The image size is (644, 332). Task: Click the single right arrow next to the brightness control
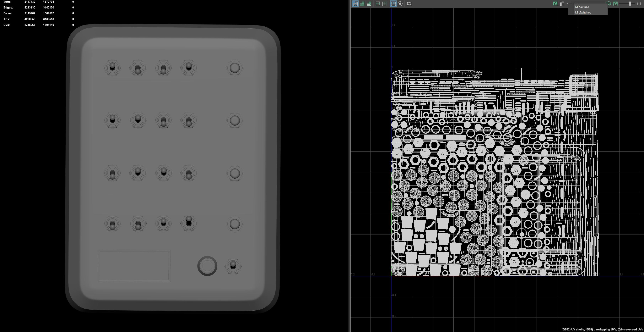coord(637,3)
